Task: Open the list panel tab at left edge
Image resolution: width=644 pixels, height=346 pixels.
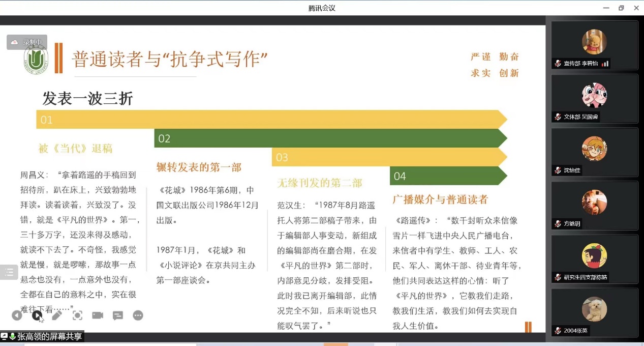Action: [9, 272]
